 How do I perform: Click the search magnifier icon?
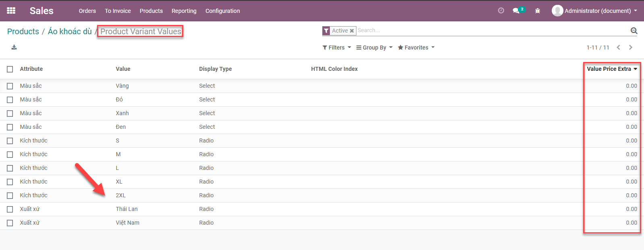point(634,31)
